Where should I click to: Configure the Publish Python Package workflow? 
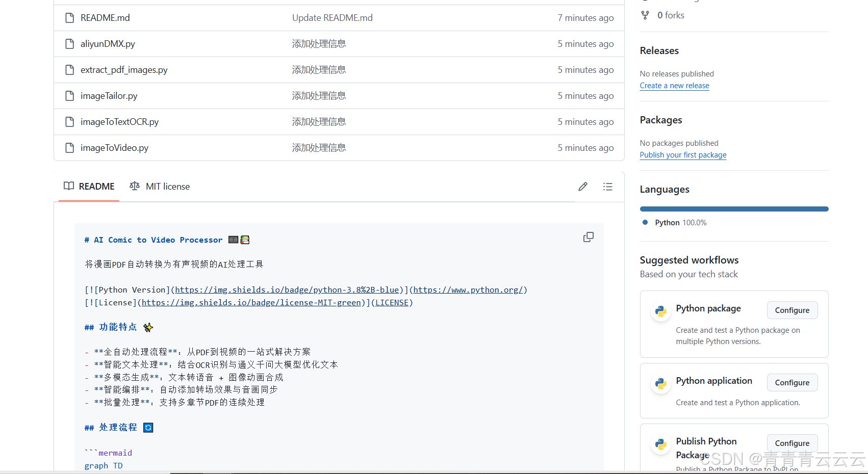click(793, 443)
